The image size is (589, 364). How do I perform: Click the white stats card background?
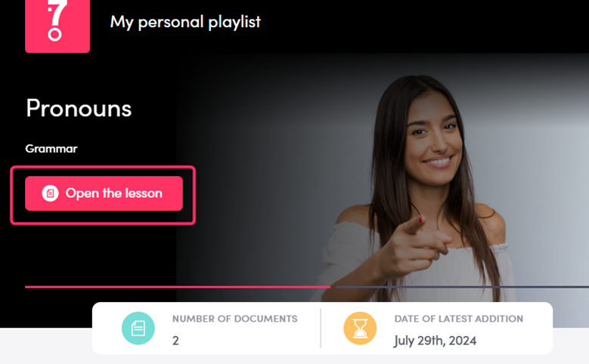coord(322,329)
